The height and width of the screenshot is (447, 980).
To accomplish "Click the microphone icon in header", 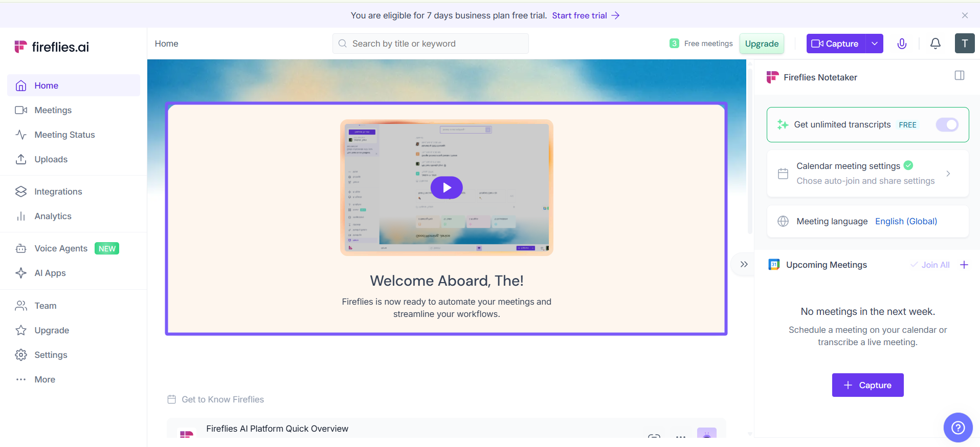I will tap(902, 44).
